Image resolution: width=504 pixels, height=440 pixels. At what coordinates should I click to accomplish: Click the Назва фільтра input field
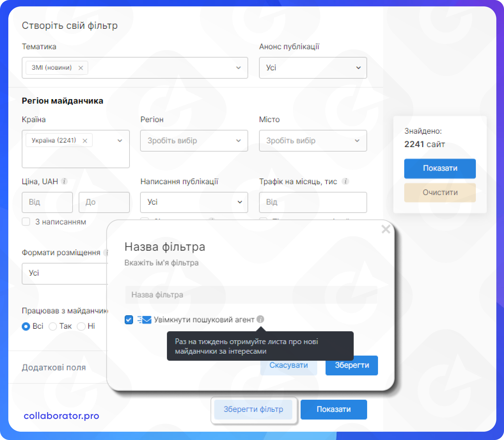(251, 295)
